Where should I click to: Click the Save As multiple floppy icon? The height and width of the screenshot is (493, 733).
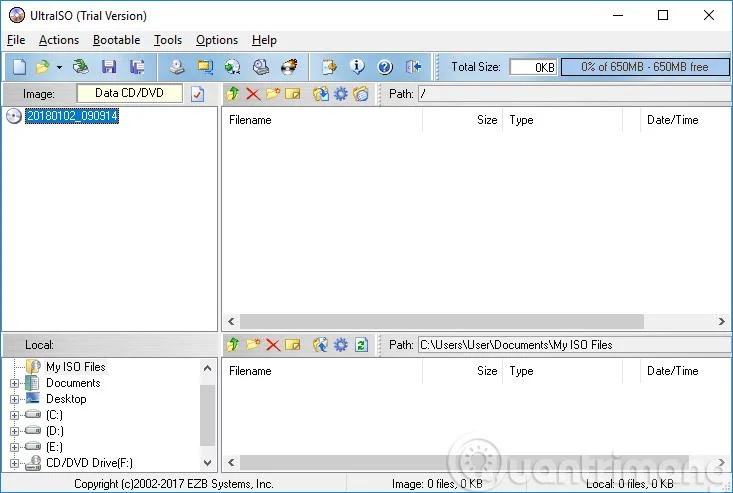pos(137,67)
